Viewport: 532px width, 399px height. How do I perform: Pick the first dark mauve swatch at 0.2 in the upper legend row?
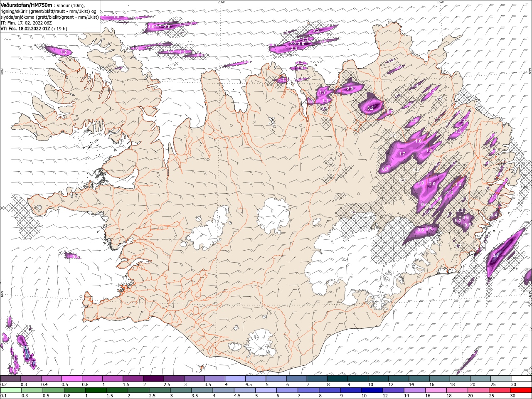click(10, 379)
